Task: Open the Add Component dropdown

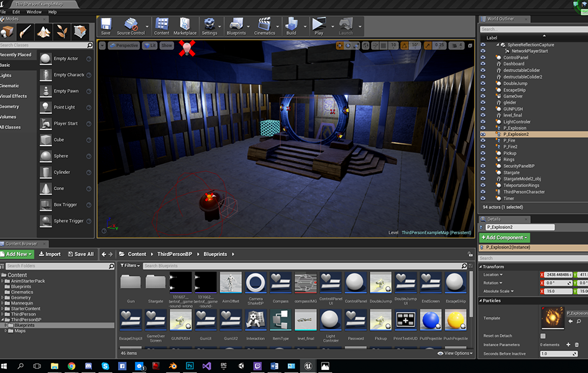Action: tap(504, 237)
